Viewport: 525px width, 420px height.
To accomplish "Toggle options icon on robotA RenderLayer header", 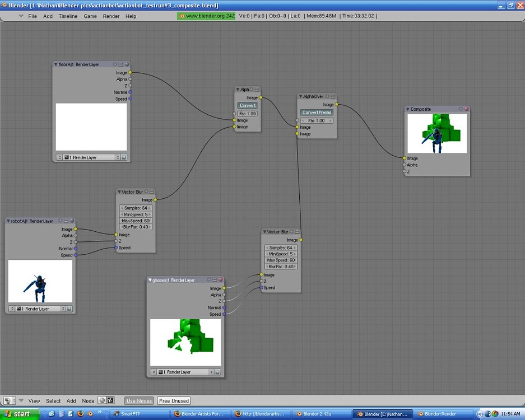I will point(66,221).
